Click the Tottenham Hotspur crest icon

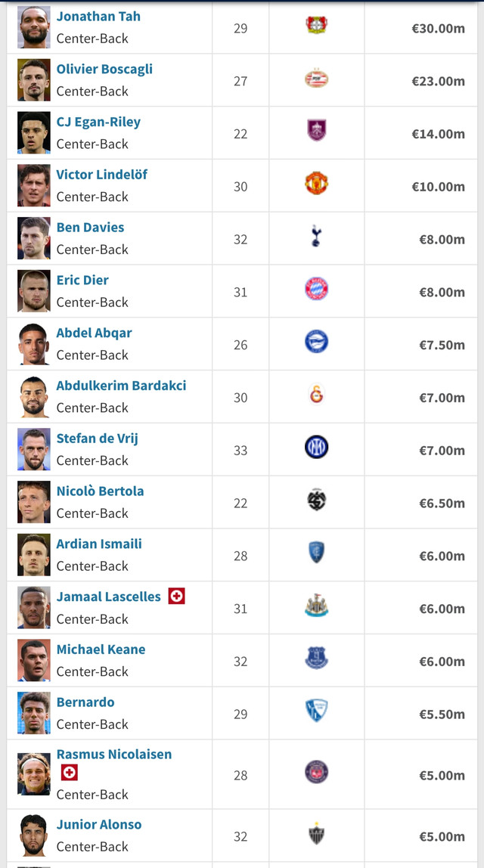tap(316, 237)
